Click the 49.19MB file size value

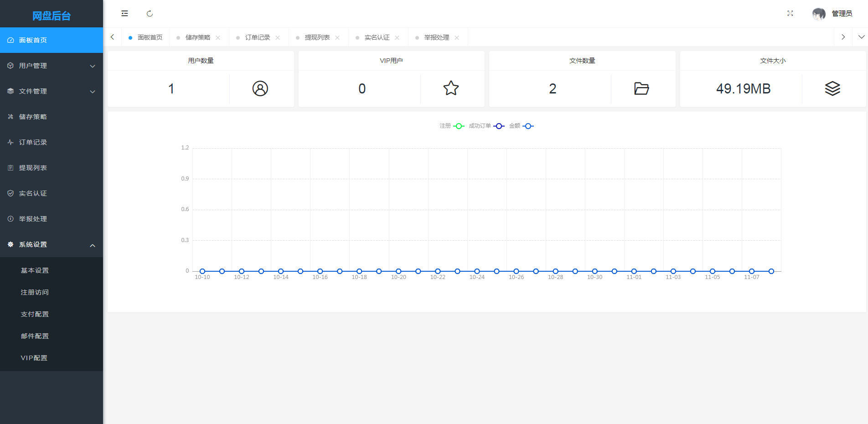click(x=743, y=88)
